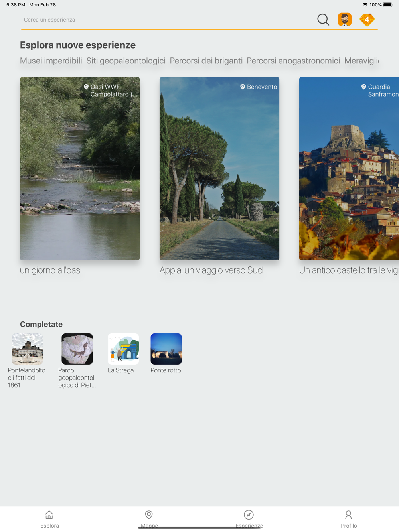Open 'un giorno all'oasi' title
The width and height of the screenshot is (399, 532).
(x=51, y=270)
